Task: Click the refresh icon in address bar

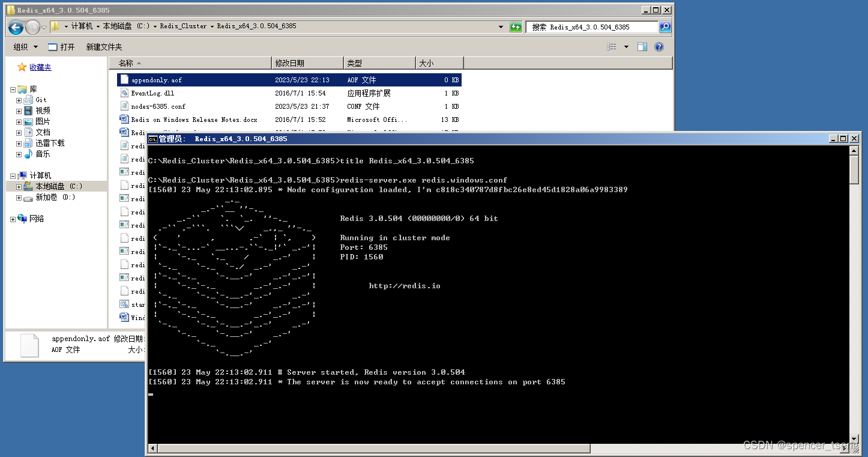Action: [x=515, y=26]
